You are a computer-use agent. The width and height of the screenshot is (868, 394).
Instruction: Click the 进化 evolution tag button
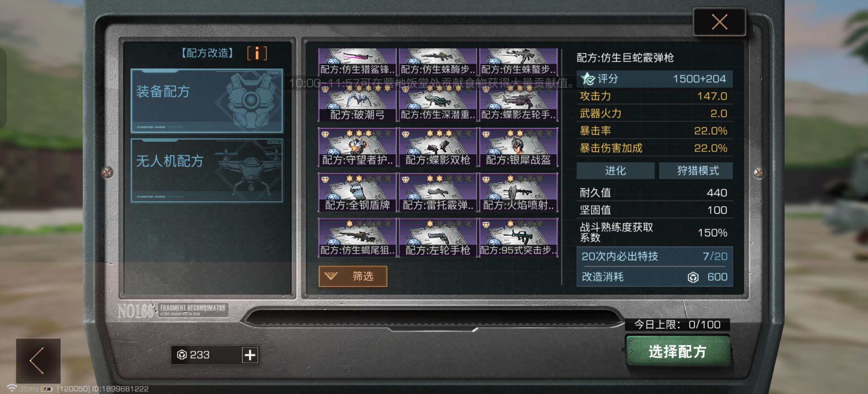point(615,170)
